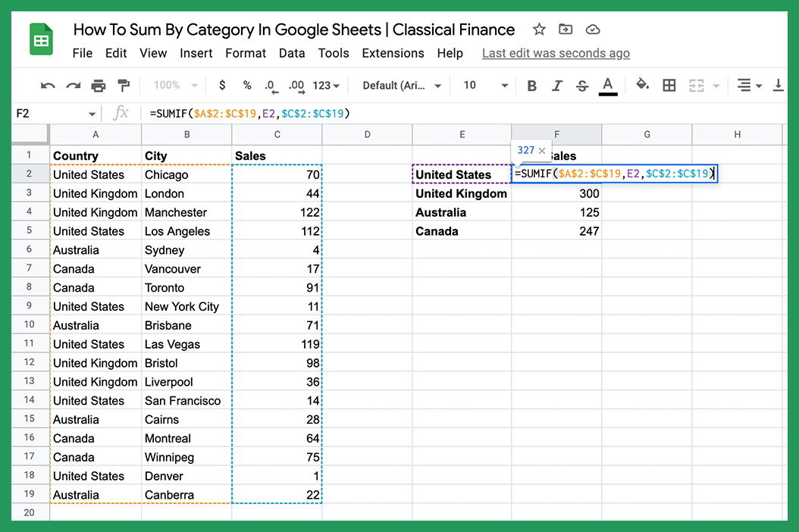Apply currency formatting
Screen dimensions: 799x532
point(221,86)
